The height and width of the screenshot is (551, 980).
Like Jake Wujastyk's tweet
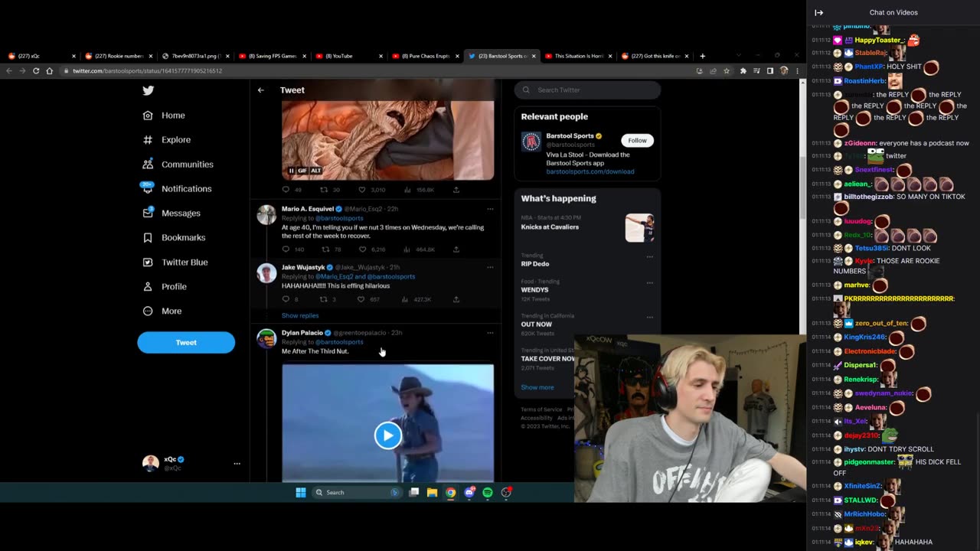[x=361, y=299]
